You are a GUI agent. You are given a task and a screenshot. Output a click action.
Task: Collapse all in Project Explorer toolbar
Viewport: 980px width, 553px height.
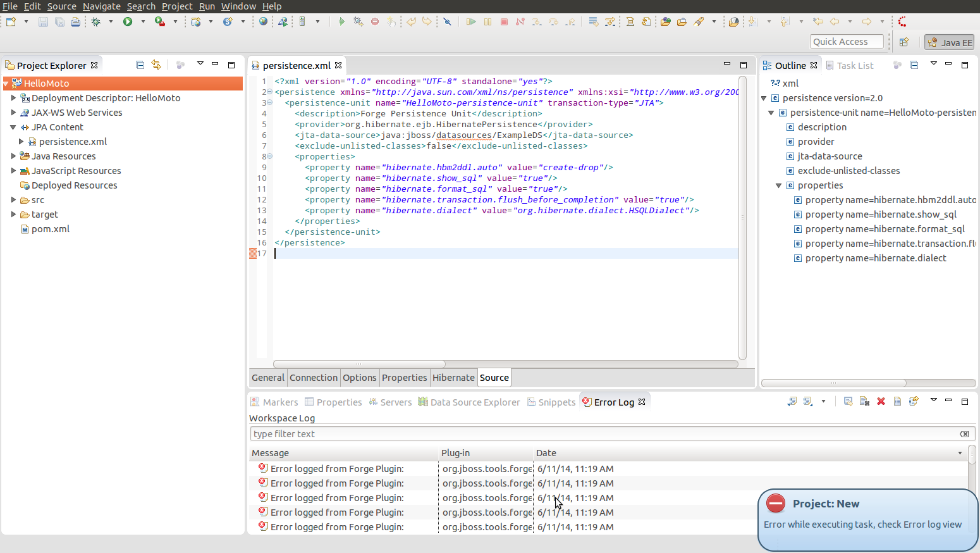click(140, 65)
